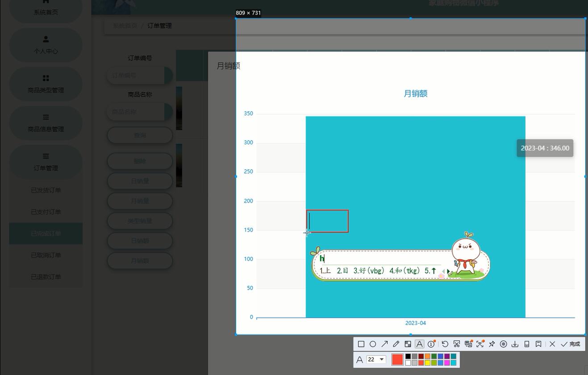Select the arrow drawing tool
This screenshot has height=375, width=588.
[384, 344]
